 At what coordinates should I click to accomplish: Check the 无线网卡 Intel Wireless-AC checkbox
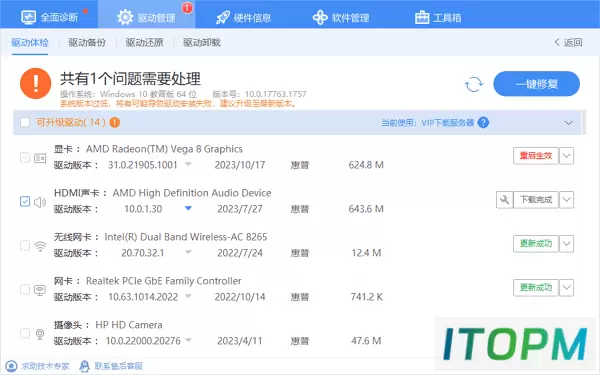[25, 245]
